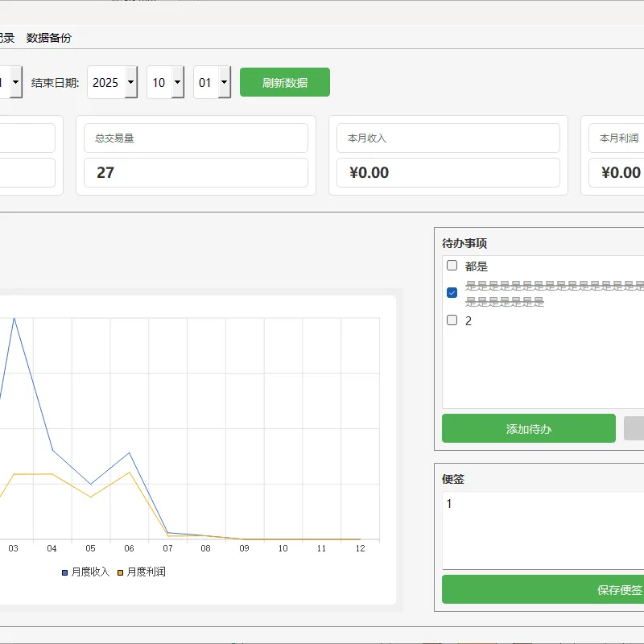
Task: Click the 总交易量 label
Action: coord(114,138)
